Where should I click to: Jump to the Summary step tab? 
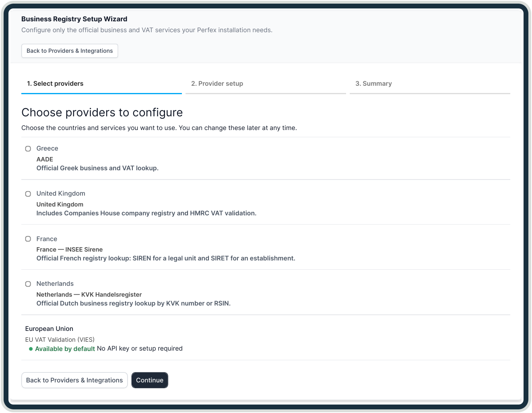click(x=430, y=84)
